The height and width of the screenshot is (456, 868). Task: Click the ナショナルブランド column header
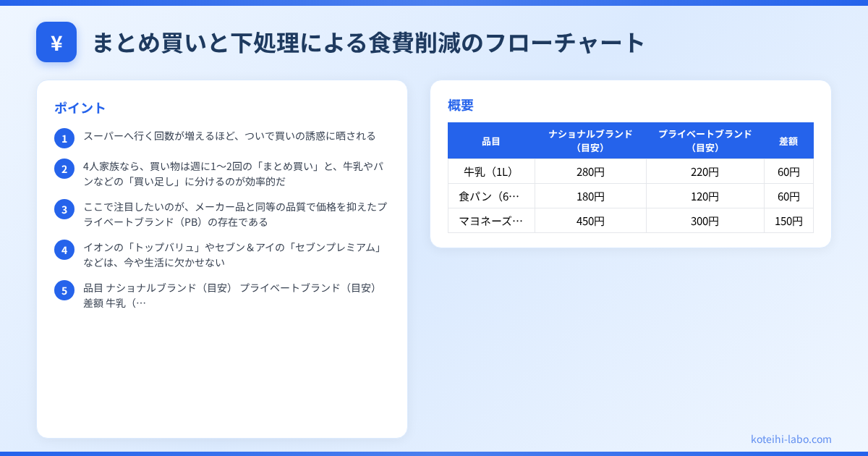pos(590,141)
